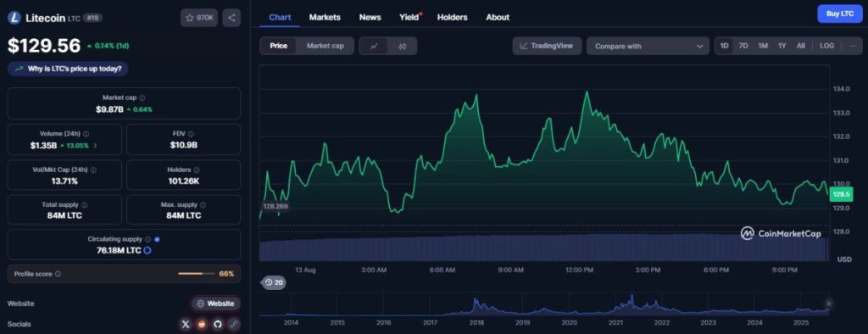Open the Chart tab
Viewport: 868px width, 334px height.
point(280,17)
